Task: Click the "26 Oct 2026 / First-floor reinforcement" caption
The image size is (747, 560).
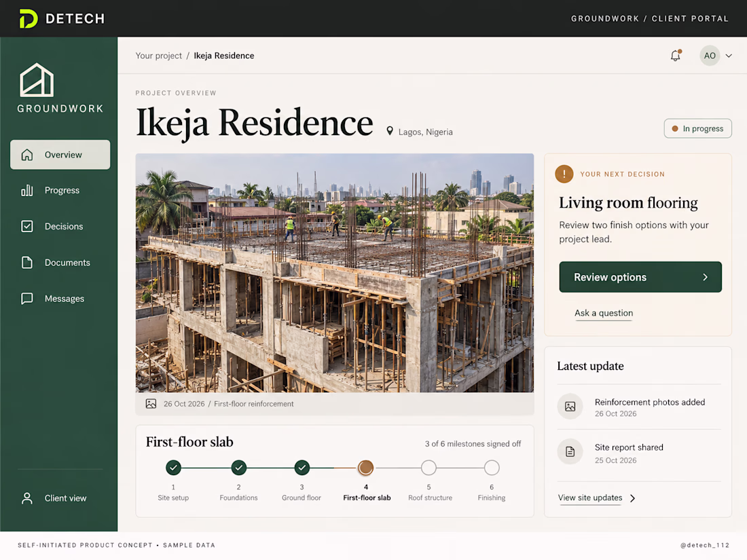Action: coord(229,404)
